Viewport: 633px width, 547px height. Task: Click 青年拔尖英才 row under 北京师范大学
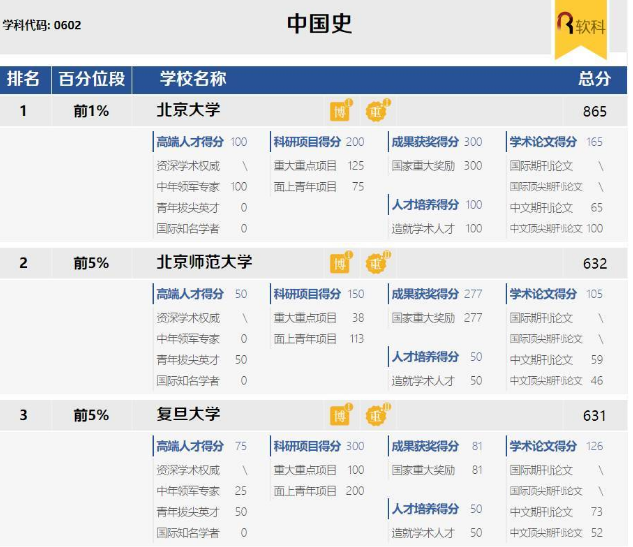click(202, 360)
